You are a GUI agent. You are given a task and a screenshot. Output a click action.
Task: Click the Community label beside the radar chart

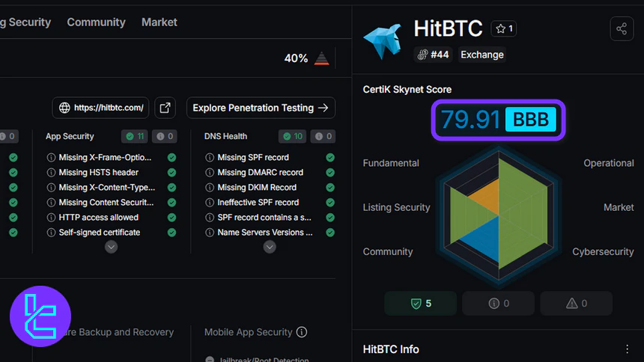tap(388, 251)
